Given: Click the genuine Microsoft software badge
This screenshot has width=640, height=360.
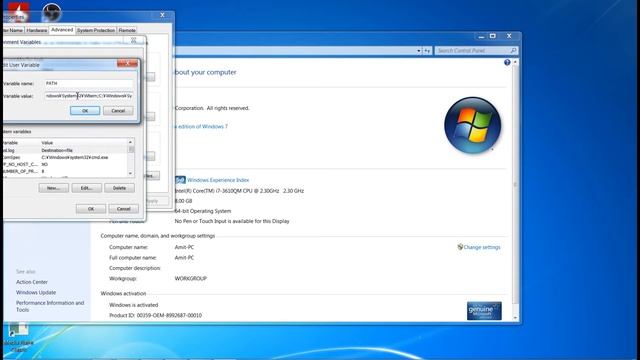Looking at the screenshot, I should click(484, 311).
